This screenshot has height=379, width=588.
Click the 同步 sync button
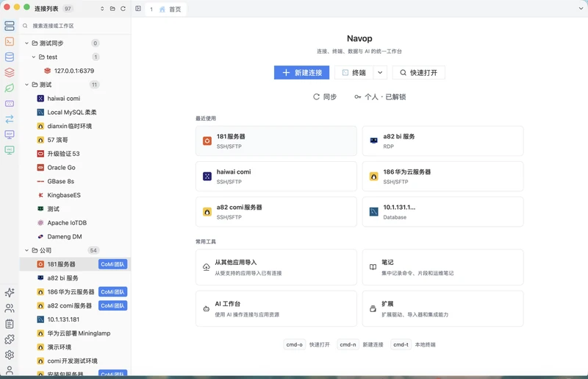coord(325,97)
